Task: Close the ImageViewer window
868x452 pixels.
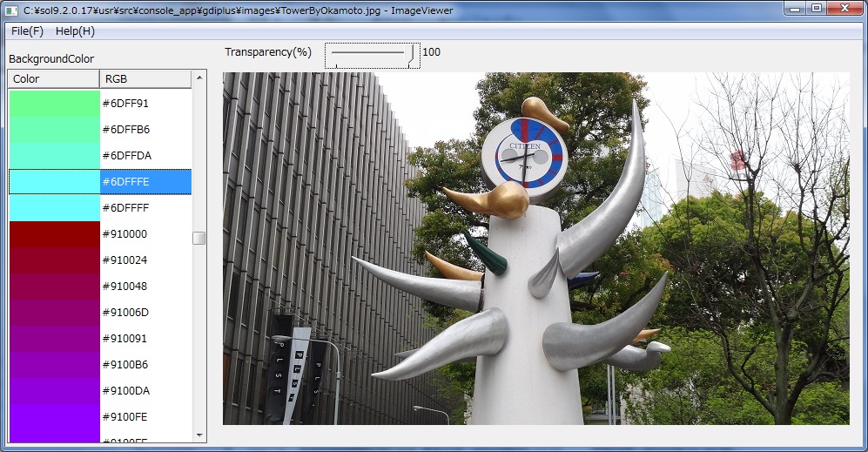Action: tap(845, 9)
